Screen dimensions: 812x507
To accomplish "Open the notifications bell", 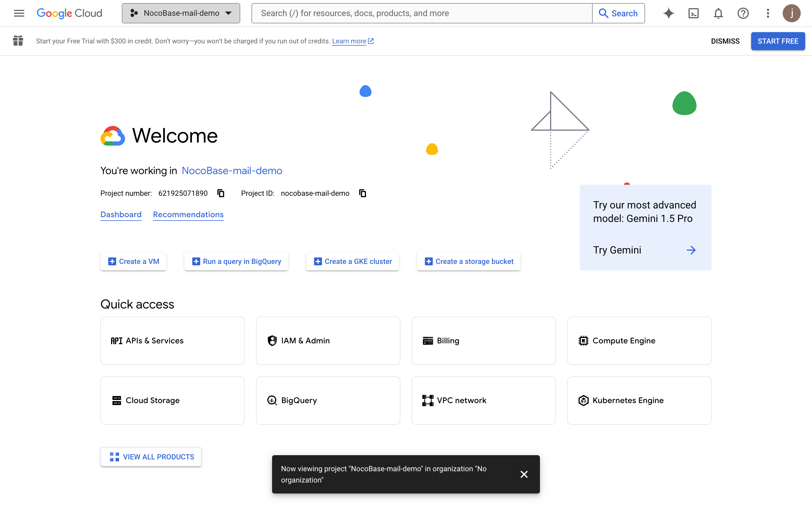I will (718, 14).
